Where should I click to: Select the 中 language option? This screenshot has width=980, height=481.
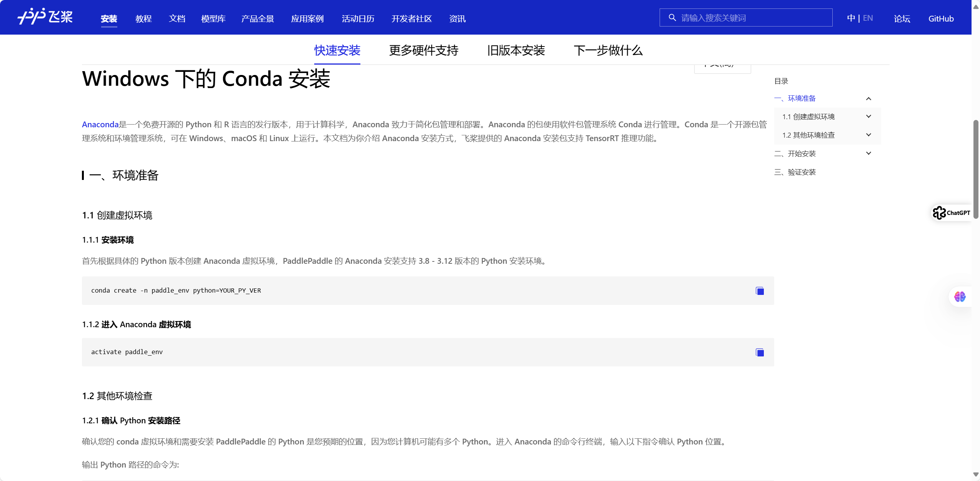[851, 18]
